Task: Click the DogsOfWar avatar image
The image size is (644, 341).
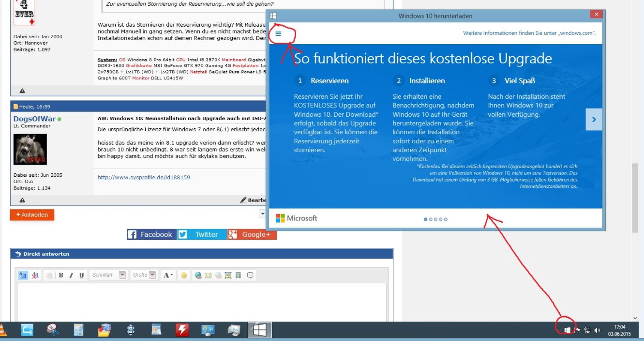Action: (x=30, y=149)
